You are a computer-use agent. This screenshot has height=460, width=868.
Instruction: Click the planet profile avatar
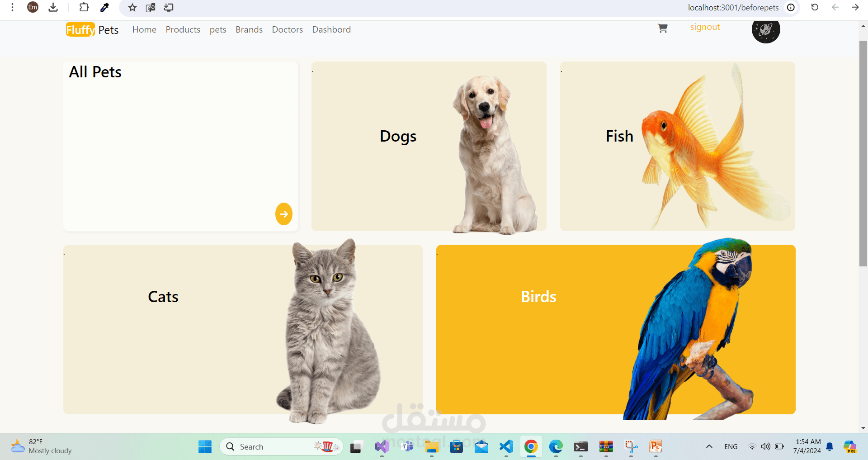766,29
